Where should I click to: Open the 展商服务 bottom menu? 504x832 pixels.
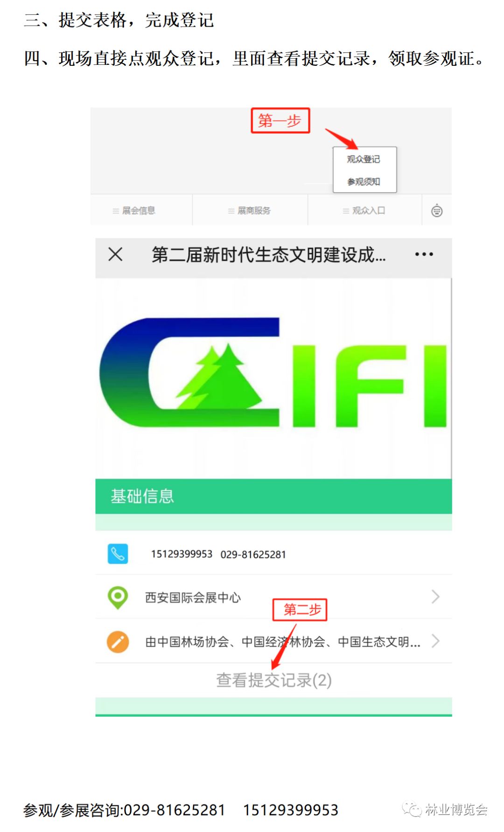[250, 210]
